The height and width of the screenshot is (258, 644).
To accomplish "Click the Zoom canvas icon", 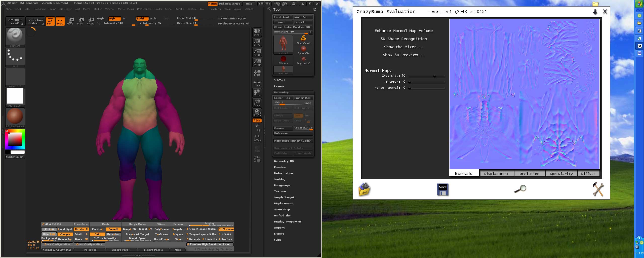I will (x=257, y=42).
